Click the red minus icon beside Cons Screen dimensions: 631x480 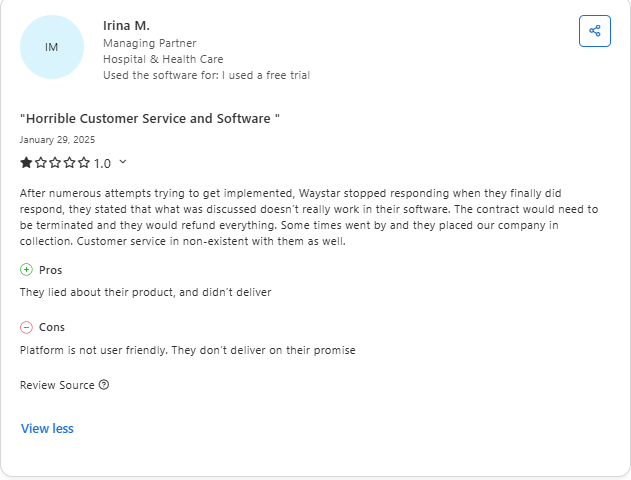[26, 327]
